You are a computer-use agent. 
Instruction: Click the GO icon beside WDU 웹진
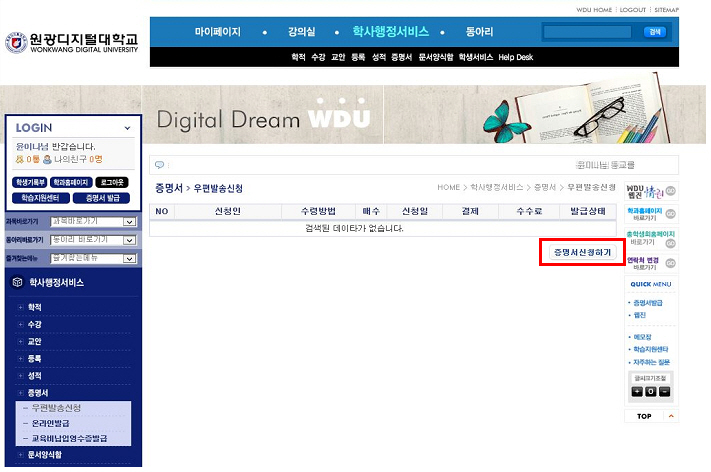click(671, 190)
